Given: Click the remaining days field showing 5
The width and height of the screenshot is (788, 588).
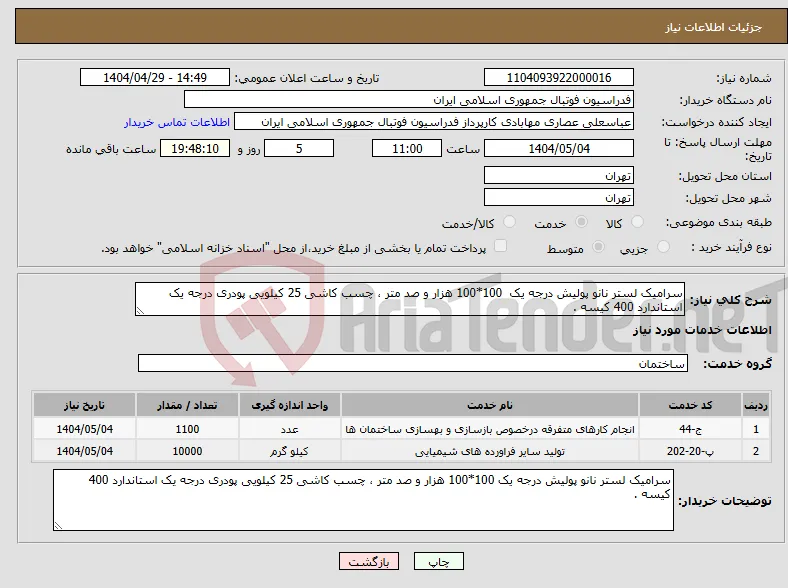Looking at the screenshot, I should point(299,148).
